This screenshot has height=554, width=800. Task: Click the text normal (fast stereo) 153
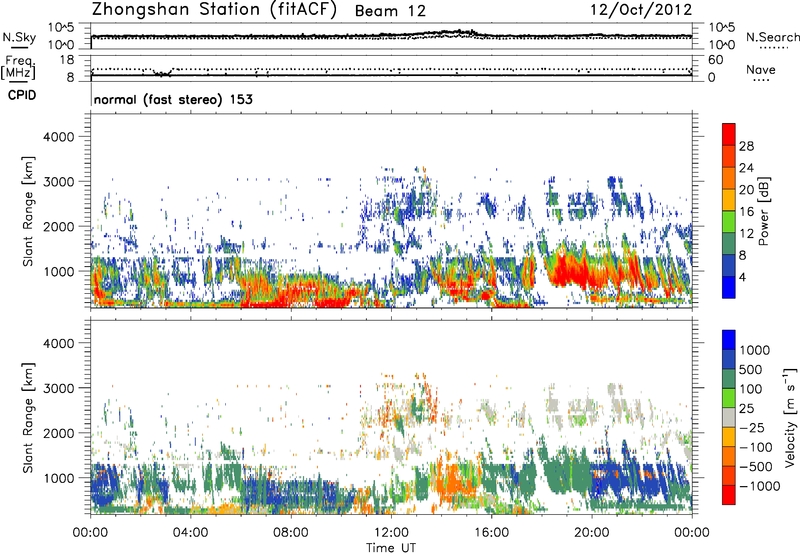point(173,99)
